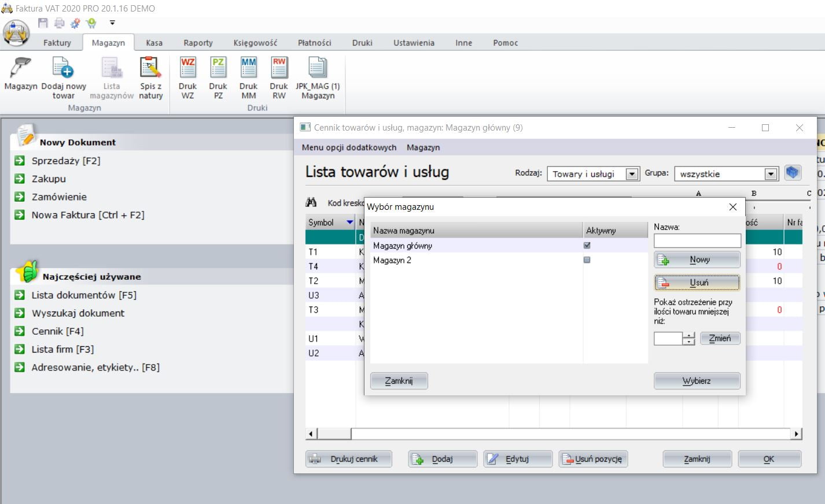Open the quick access toolbar dropdown arrow
Viewport: 825px width, 504px height.
[112, 23]
